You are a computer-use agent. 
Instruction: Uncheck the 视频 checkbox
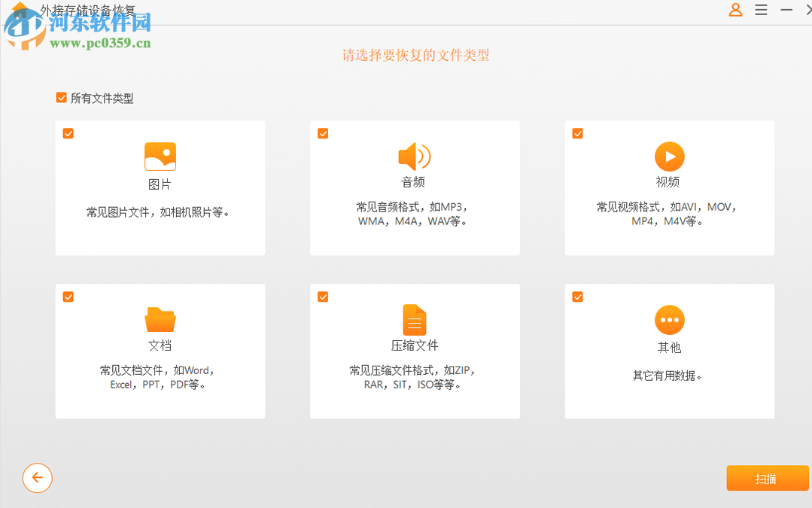coord(577,133)
